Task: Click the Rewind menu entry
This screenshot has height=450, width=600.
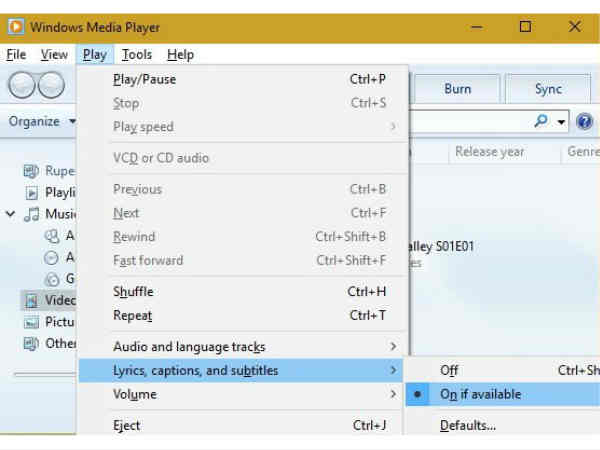Action: click(x=241, y=236)
